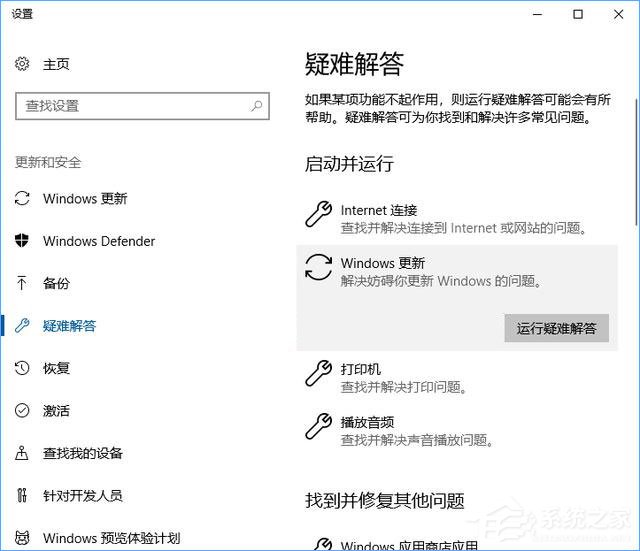Image resolution: width=640 pixels, height=551 pixels.
Task: Minimize the 设置 window
Action: coord(538,14)
